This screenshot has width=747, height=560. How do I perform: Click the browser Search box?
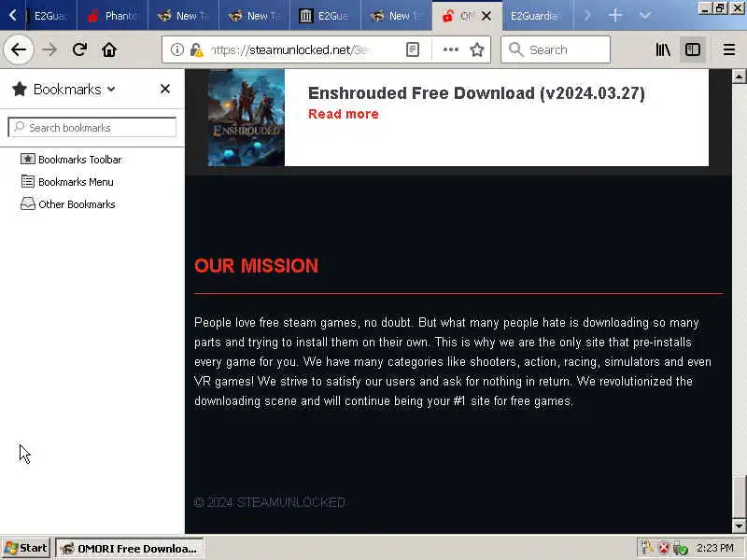pyautogui.click(x=556, y=49)
